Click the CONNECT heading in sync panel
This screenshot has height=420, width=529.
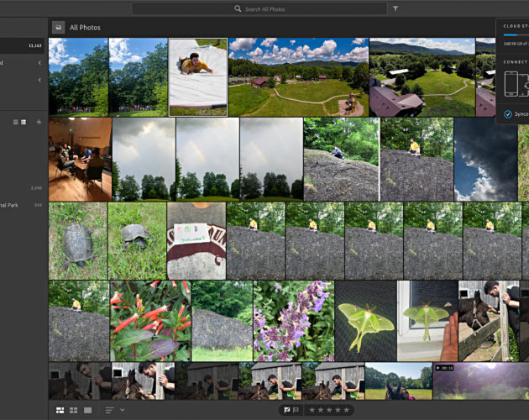tap(516, 62)
